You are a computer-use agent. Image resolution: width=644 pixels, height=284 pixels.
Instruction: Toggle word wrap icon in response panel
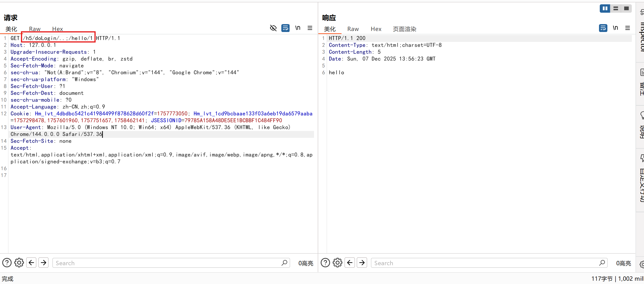[x=603, y=28]
